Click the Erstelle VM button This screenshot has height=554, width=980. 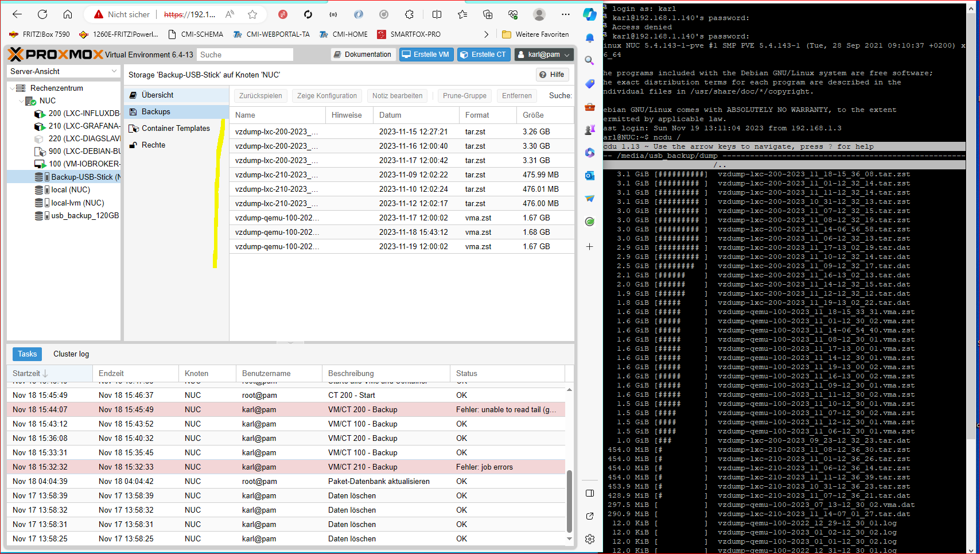426,55
